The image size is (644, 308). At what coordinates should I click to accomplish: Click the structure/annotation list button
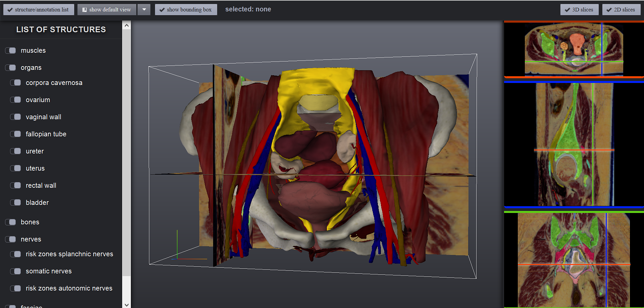click(38, 9)
